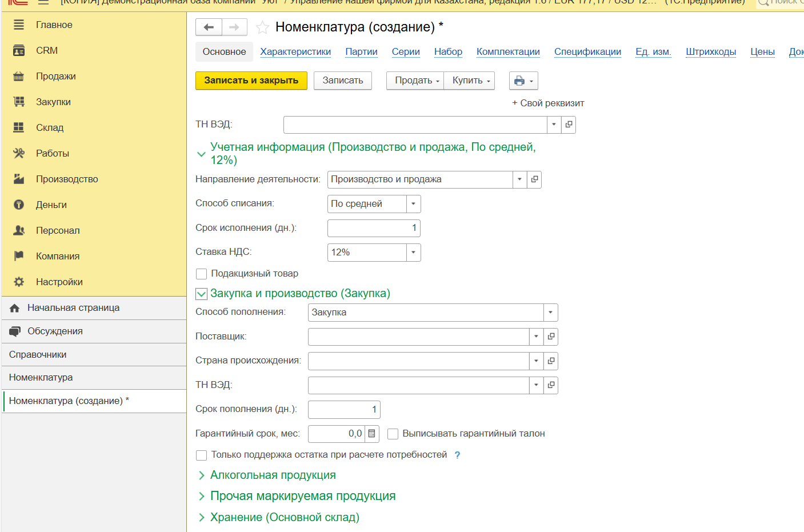804x532 pixels.
Task: Click the Производство factory icon in sidebar
Action: [x=19, y=179]
